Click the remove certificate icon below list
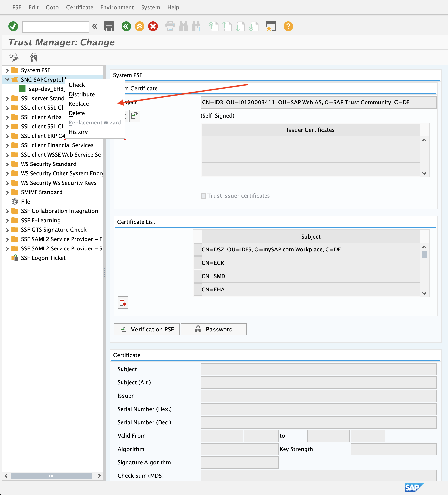 point(123,302)
